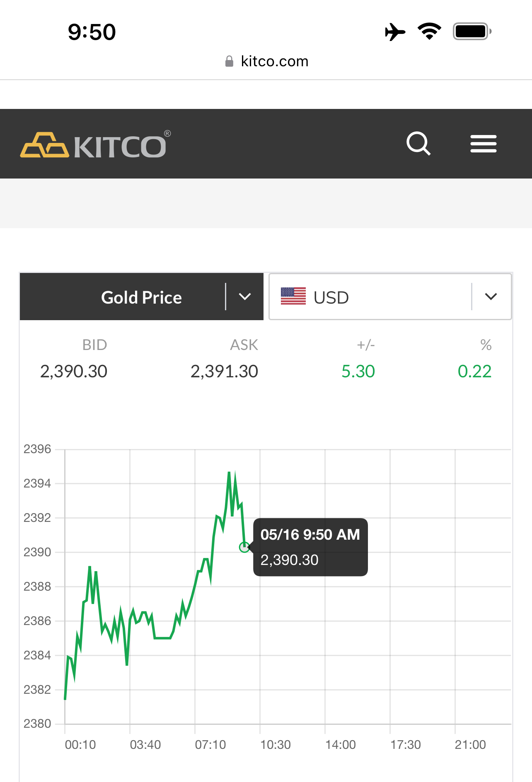Tap the lock icon beside kitco.com
The image size is (532, 782).
coord(229,61)
